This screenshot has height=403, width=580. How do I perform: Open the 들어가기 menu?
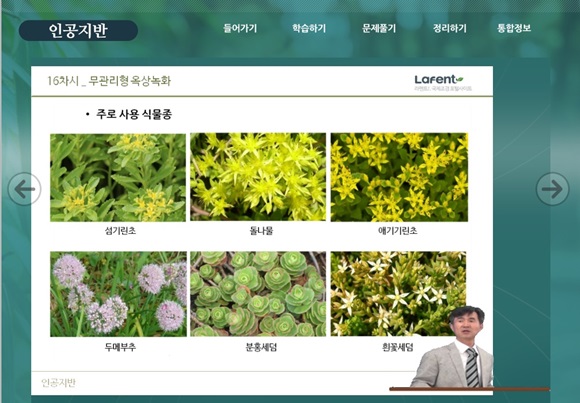coord(240,28)
